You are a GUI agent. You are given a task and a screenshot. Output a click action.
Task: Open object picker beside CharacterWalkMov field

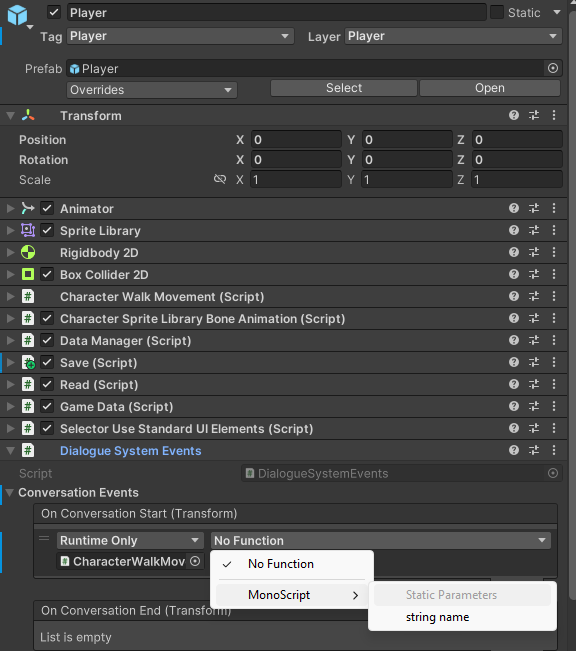coord(195,561)
